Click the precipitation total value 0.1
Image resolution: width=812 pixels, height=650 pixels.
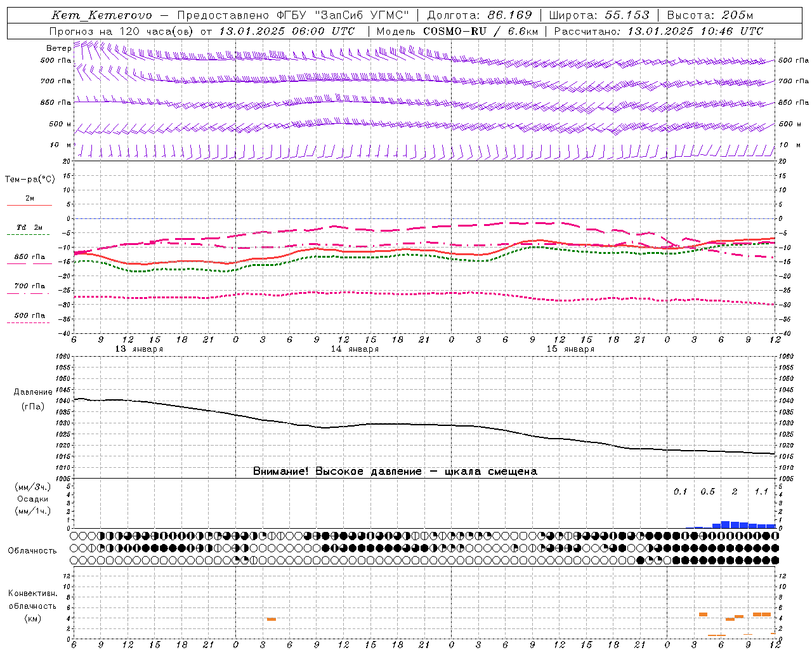[680, 491]
